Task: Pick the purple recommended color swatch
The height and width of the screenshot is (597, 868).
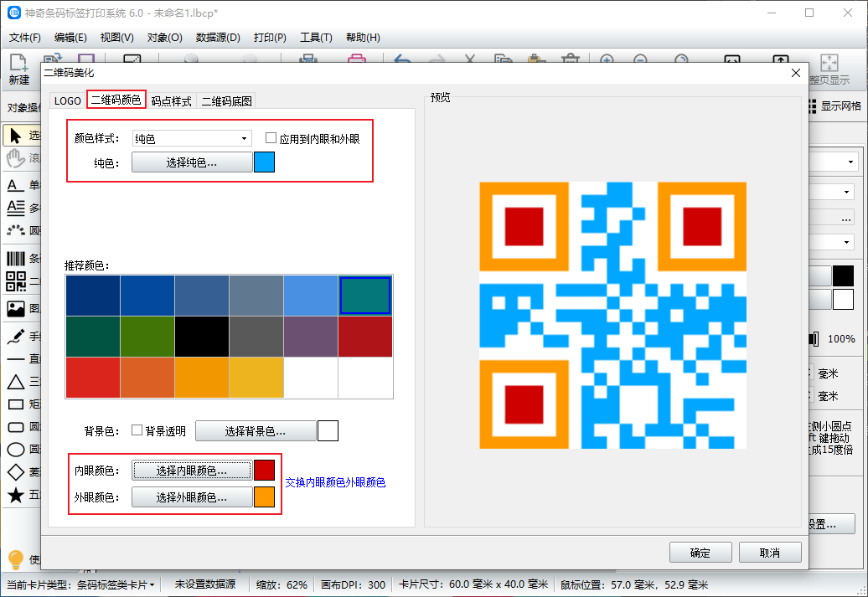Action: [x=311, y=337]
